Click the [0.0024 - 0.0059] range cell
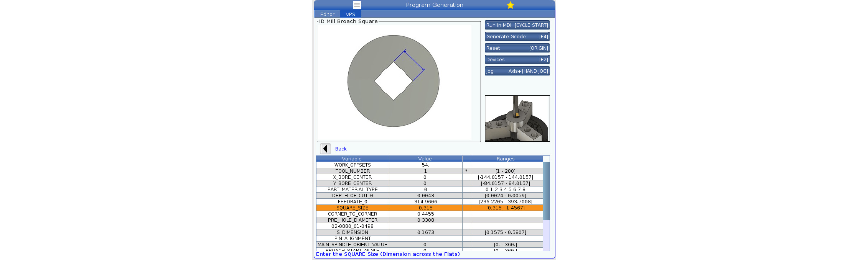The width and height of the screenshot is (868, 260). (506, 196)
